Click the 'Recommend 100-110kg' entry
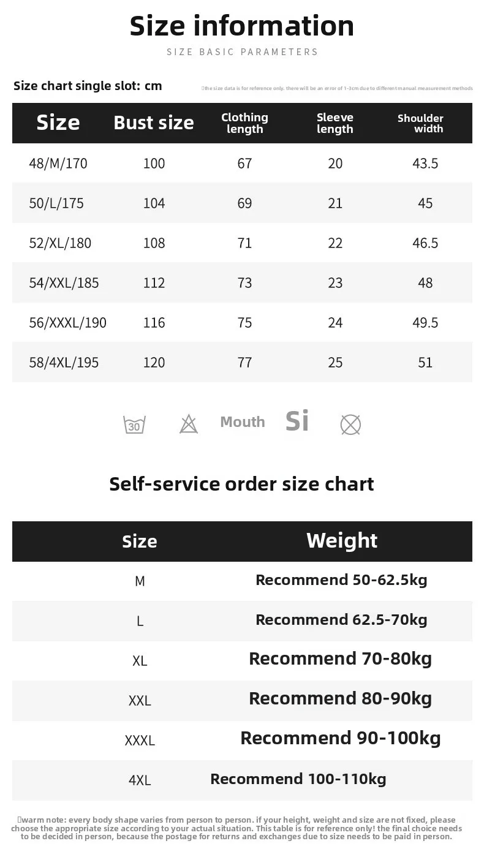The image size is (484, 868). pos(298,779)
